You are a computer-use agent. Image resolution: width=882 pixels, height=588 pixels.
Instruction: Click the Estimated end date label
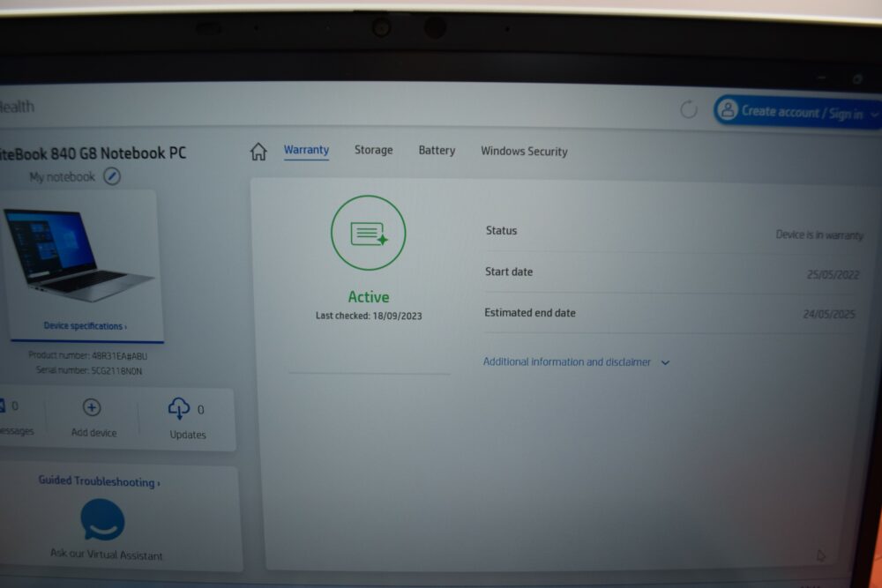(530, 313)
